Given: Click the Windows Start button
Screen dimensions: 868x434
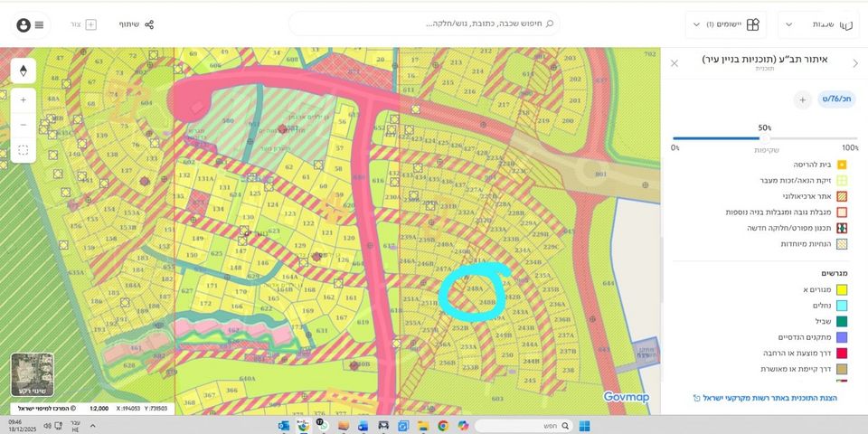Looking at the screenshot, I should click(584, 426).
